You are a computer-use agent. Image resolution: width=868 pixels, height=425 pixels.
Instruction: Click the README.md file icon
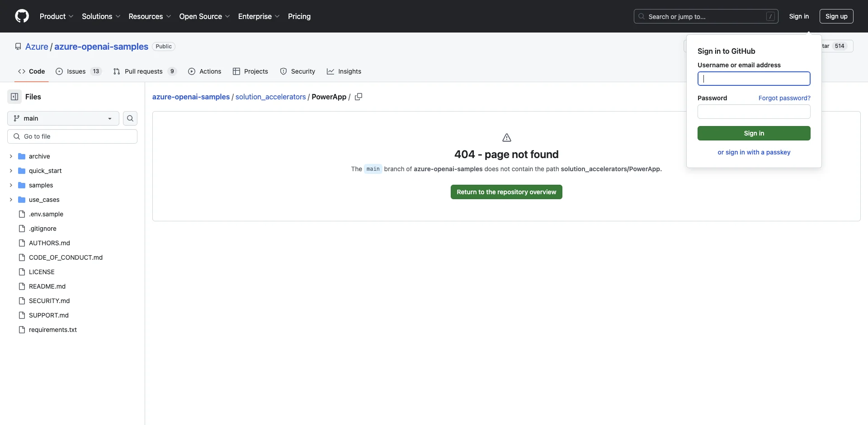pyautogui.click(x=22, y=286)
